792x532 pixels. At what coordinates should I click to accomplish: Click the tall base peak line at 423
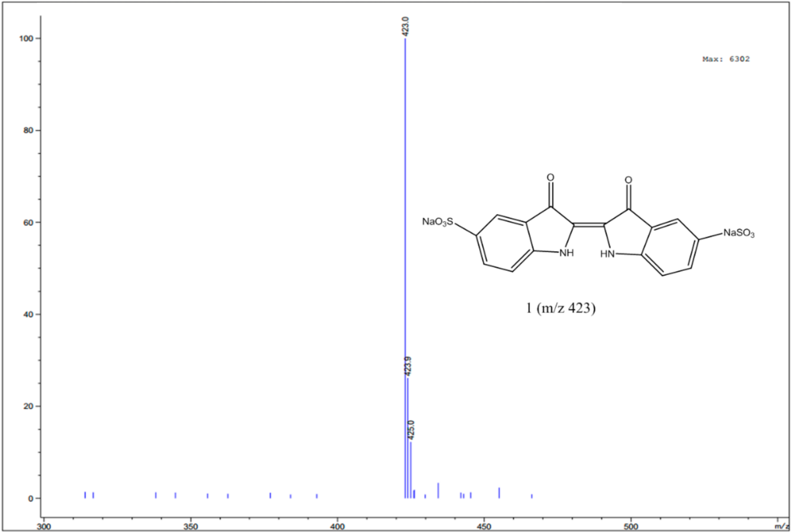coord(405,268)
